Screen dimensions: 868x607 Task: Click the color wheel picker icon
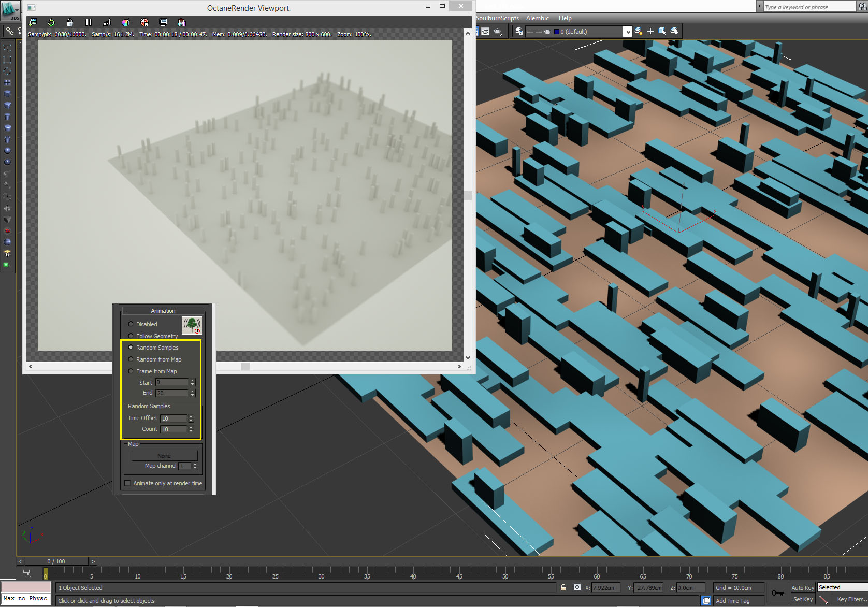[125, 22]
